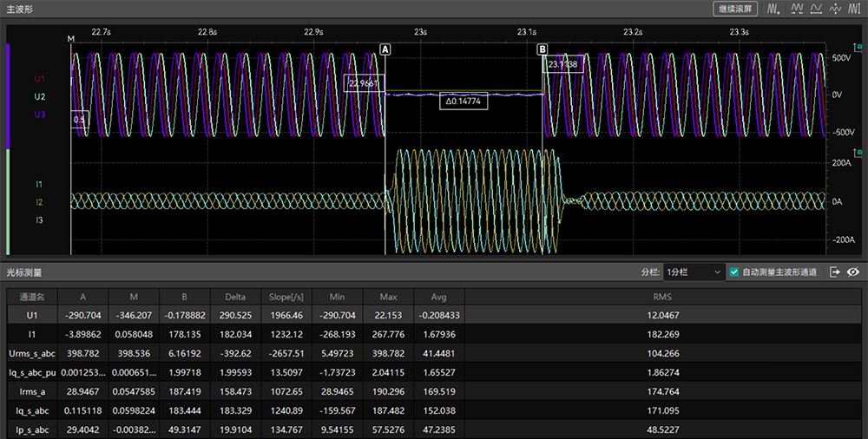Screen dimensions: 868x439
Task: Select the U2 channel label
Action: (x=40, y=96)
